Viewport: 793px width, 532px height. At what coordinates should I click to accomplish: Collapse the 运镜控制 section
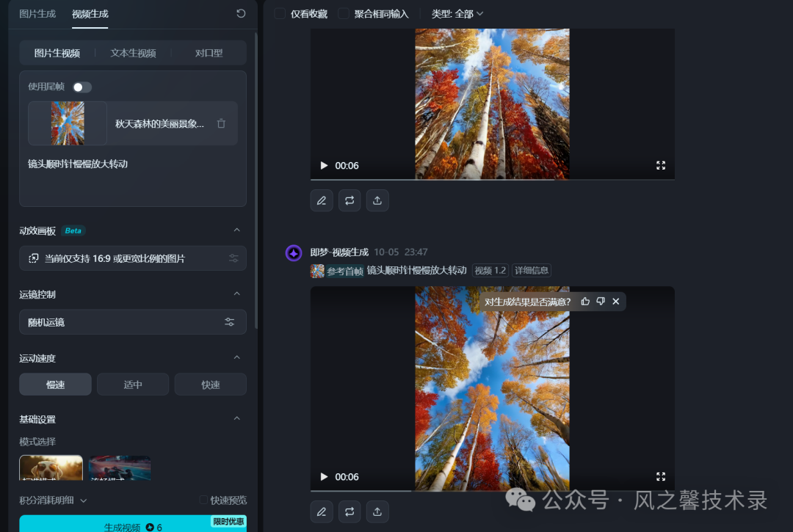point(236,294)
